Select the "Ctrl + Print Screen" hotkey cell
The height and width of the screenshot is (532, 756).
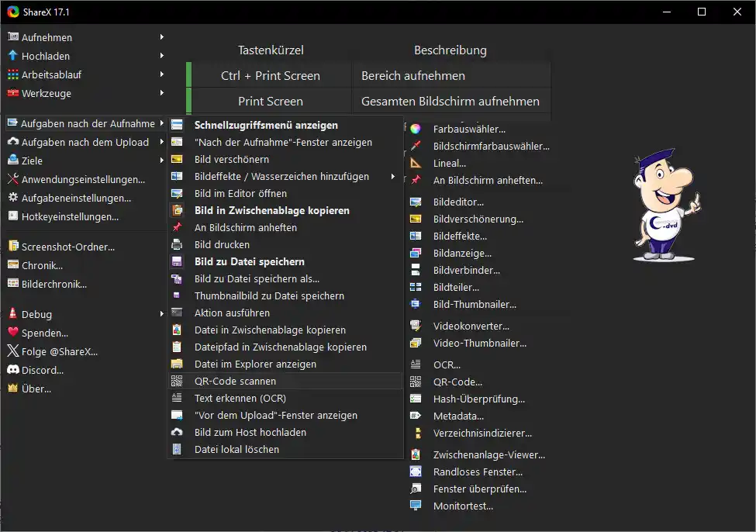[271, 76]
